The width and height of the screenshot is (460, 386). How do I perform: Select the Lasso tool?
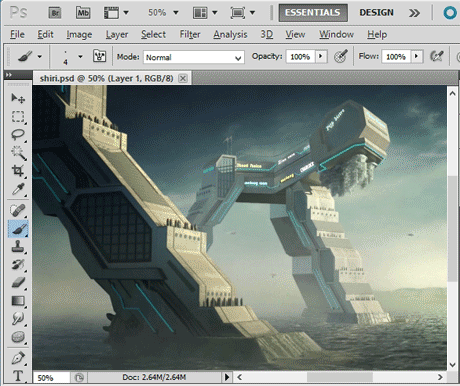click(x=18, y=135)
